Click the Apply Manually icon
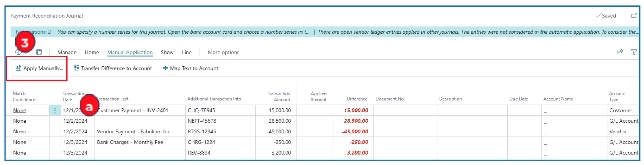This screenshot has height=165, width=644. pyautogui.click(x=18, y=68)
